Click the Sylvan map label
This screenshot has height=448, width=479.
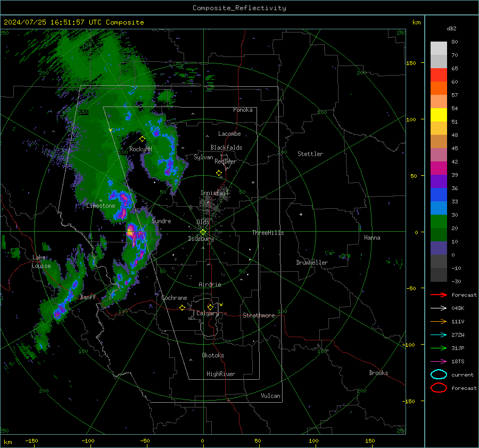coord(203,157)
